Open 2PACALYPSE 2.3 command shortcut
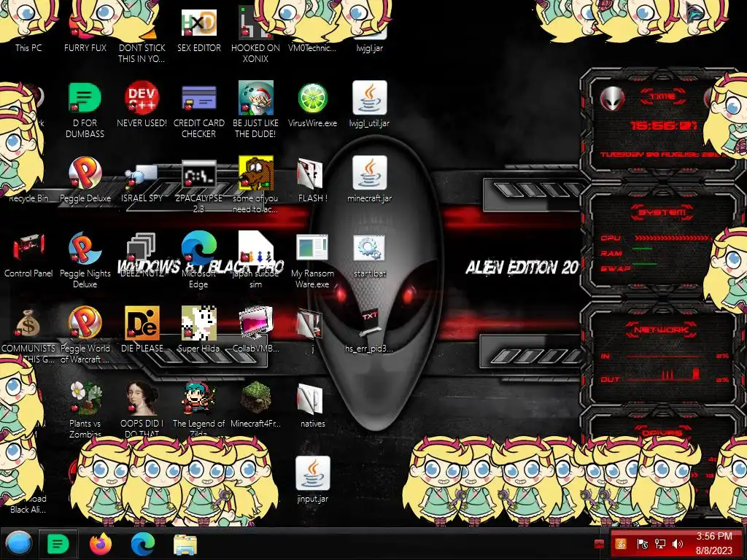747x560 pixels. point(198,174)
